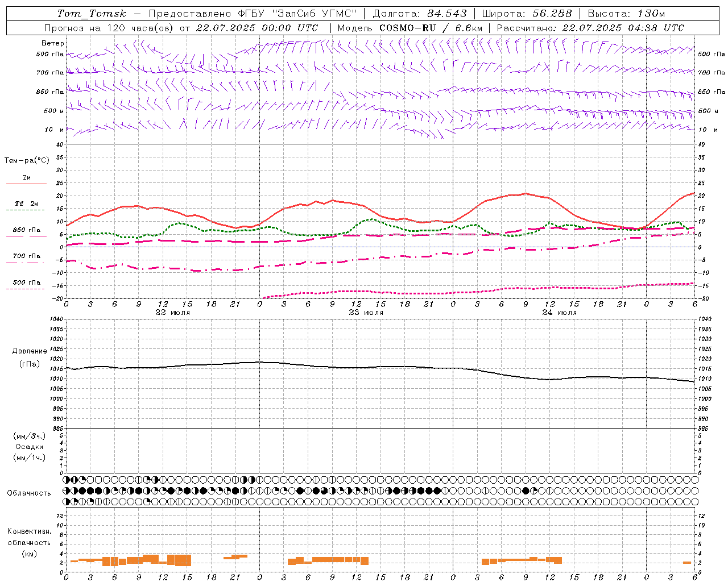Click the Tom_Tomsk station title

coord(92,14)
